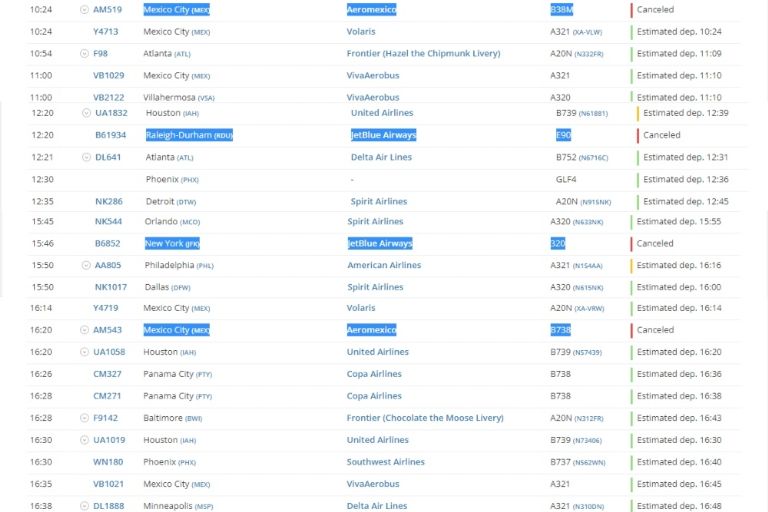
Task: Click Estimated dep. 12:39 status
Action: coord(686,113)
